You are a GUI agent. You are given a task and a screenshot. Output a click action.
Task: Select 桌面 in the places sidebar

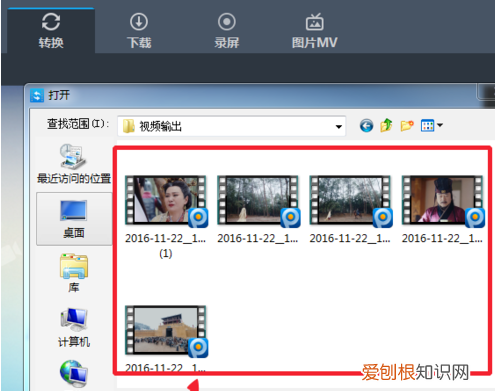point(74,219)
